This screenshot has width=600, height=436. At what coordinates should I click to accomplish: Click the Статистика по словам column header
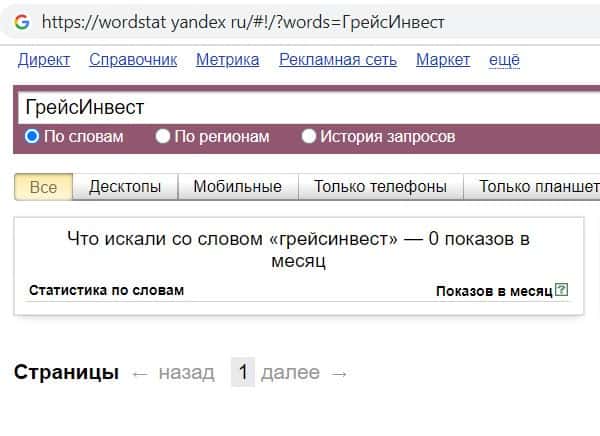pos(106,290)
